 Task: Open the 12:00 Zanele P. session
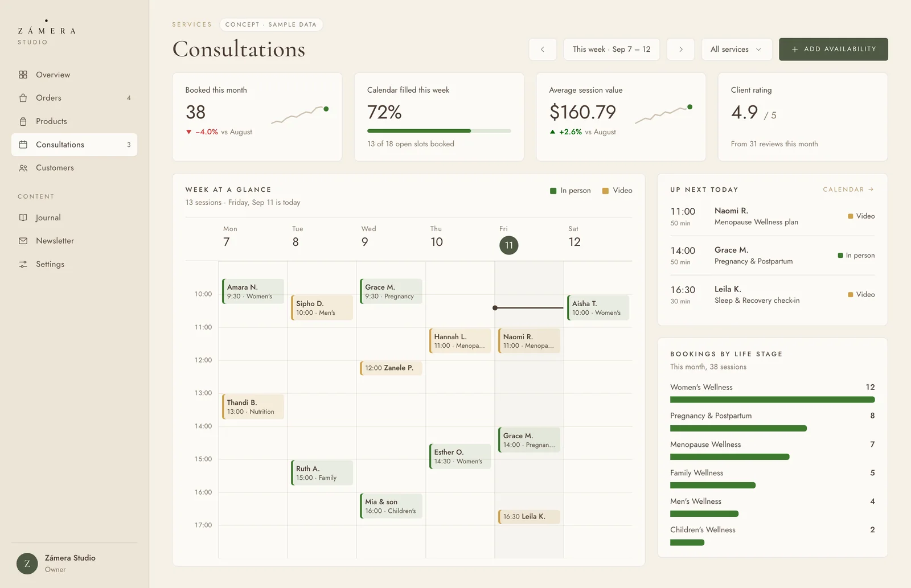tap(391, 368)
